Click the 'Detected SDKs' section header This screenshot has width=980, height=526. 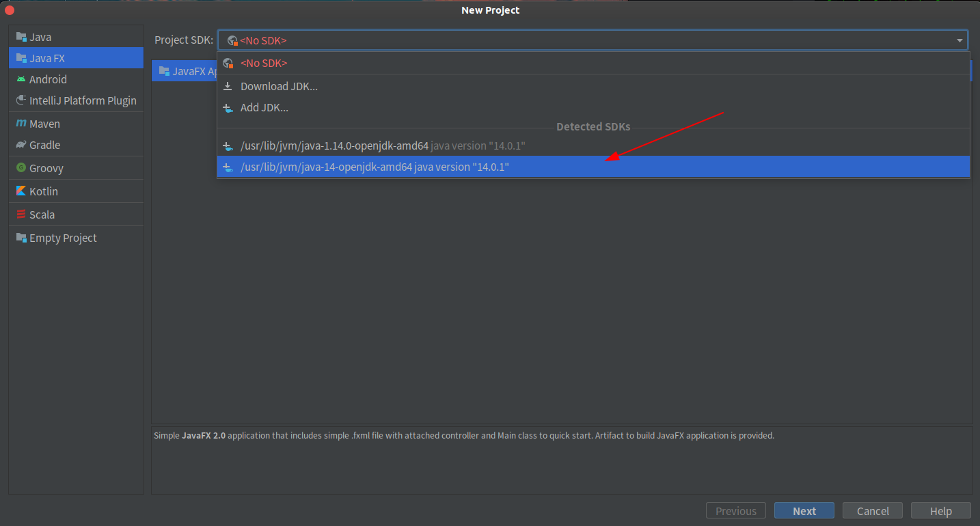click(x=593, y=127)
